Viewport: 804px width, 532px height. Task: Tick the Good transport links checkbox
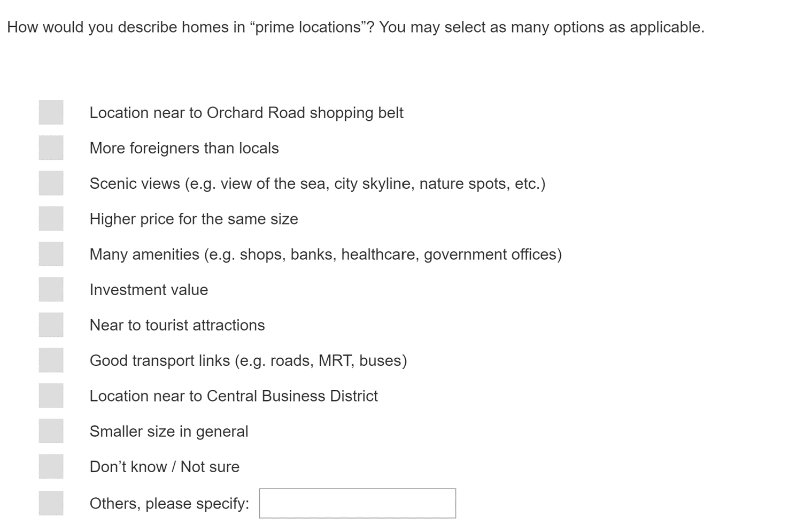51,360
